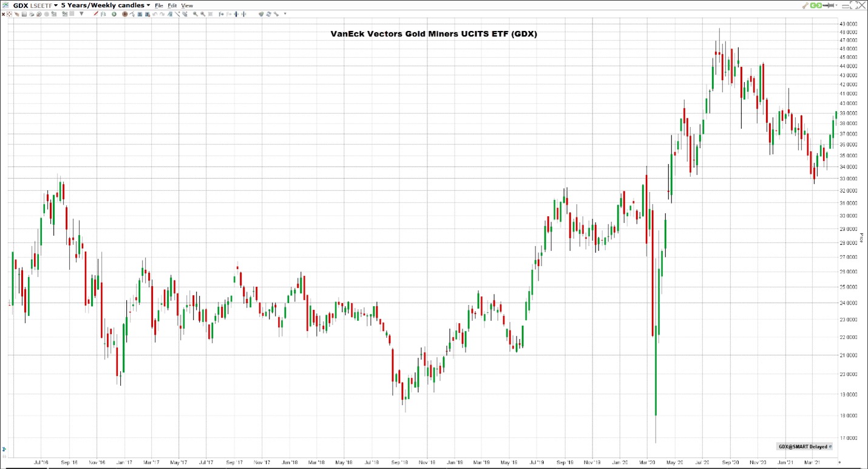868x469 pixels.
Task: Click the GDX@SMART Delayed label
Action: 802,447
